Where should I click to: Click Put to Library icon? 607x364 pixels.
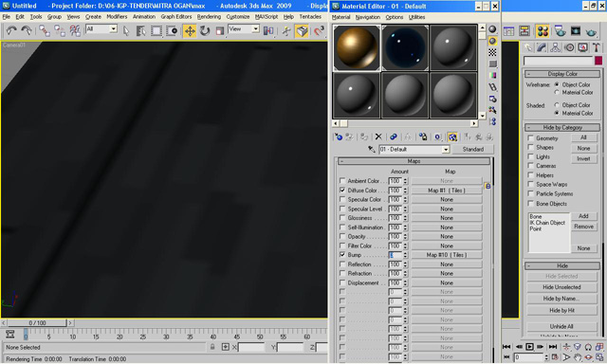[x=423, y=136]
